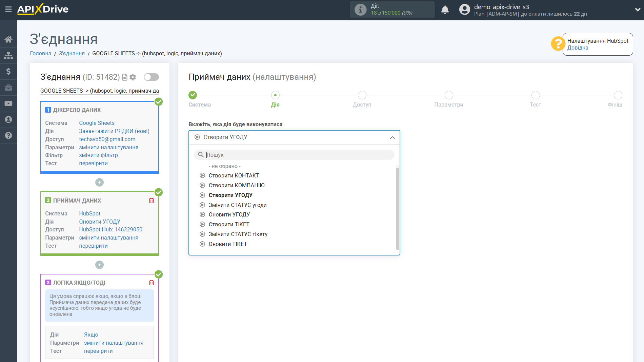Image resolution: width=644 pixels, height=362 pixels.
Task: Open the profile sidebar icon
Action: pos(8,119)
